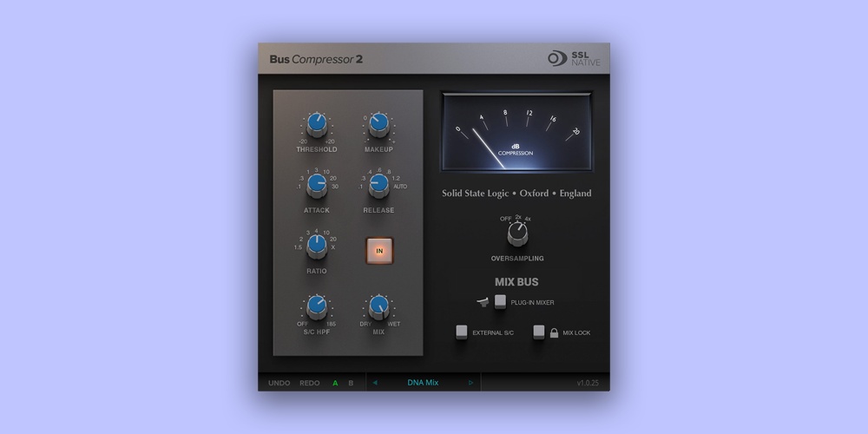Click the dry/wet Mix knob
868x434 pixels.
coord(378,306)
